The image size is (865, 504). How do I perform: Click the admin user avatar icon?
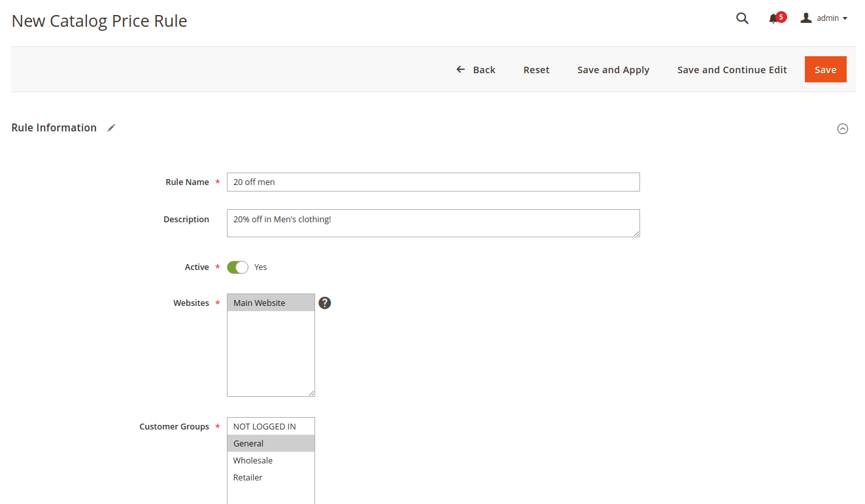pos(806,18)
